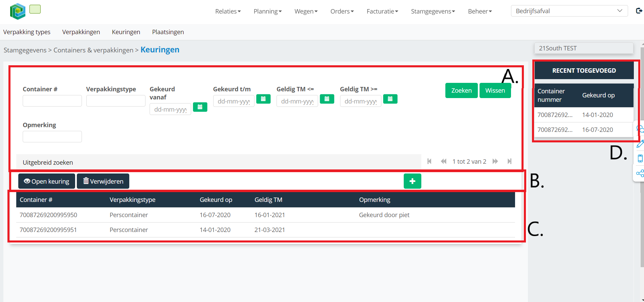
Task: Click the Zoeken button
Action: [461, 90]
